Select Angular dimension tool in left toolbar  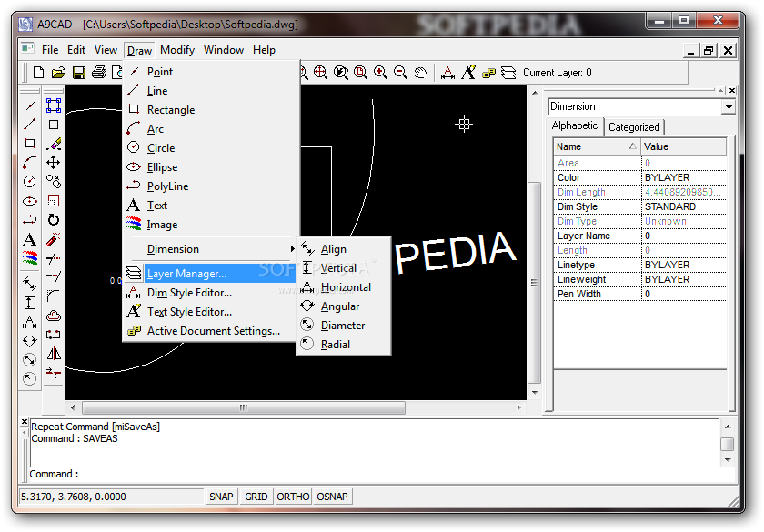(x=30, y=340)
